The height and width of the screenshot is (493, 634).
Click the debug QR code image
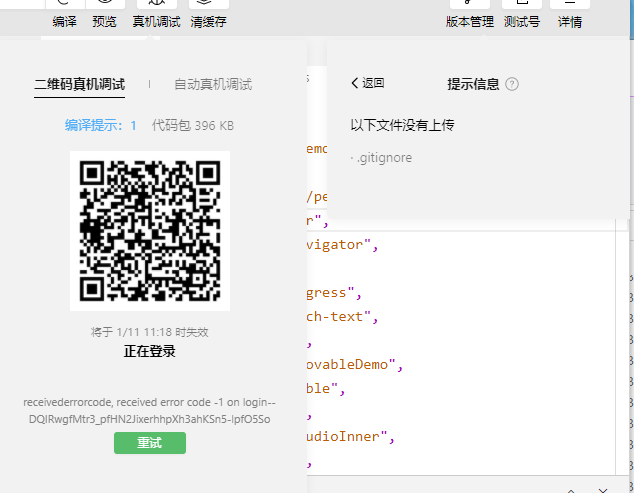point(150,231)
